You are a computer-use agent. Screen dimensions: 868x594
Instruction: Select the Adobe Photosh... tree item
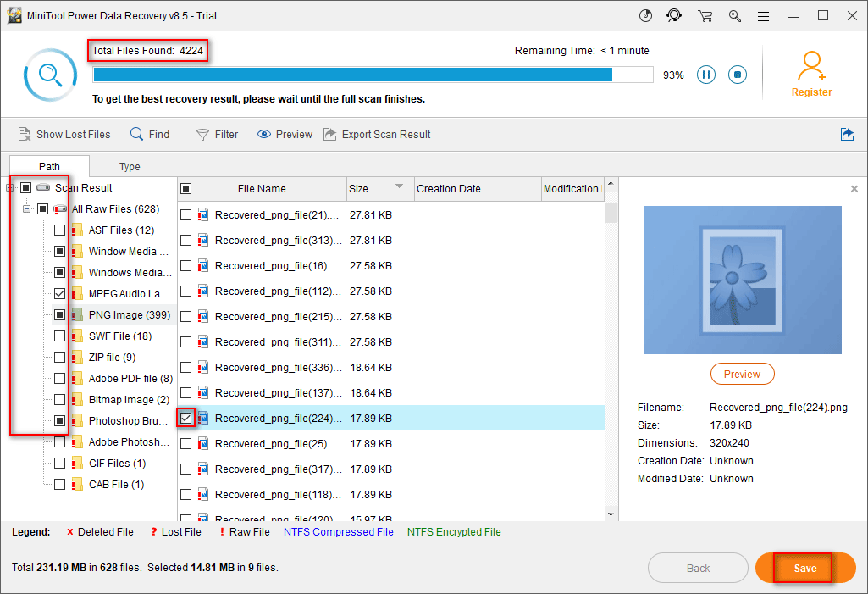coord(129,441)
